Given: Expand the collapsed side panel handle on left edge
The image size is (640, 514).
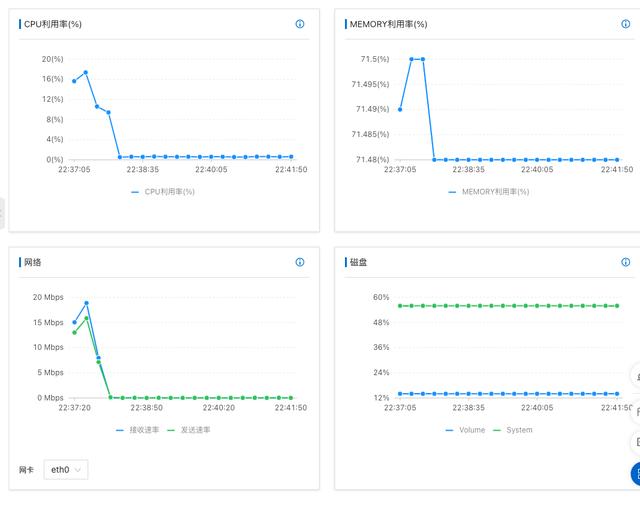Looking at the screenshot, I should tap(2, 211).
